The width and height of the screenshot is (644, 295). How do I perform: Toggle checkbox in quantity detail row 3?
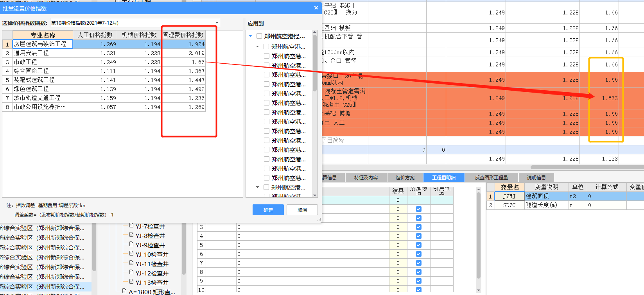(x=419, y=227)
